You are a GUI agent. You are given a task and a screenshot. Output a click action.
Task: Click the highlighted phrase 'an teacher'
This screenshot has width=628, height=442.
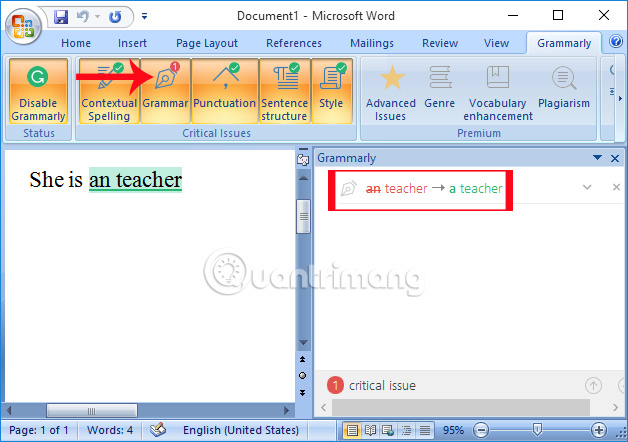tap(135, 180)
